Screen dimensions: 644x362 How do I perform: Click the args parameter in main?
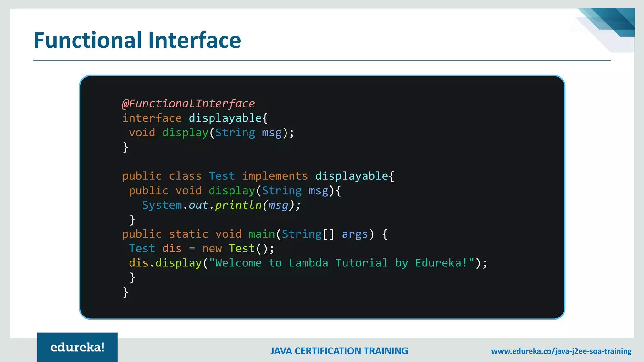coord(355,234)
